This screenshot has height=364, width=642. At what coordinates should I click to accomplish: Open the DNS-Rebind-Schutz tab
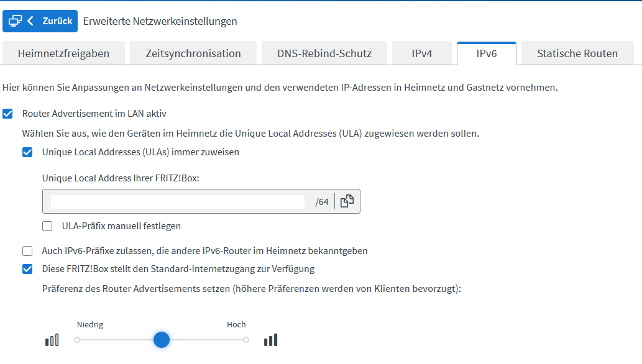pos(324,53)
